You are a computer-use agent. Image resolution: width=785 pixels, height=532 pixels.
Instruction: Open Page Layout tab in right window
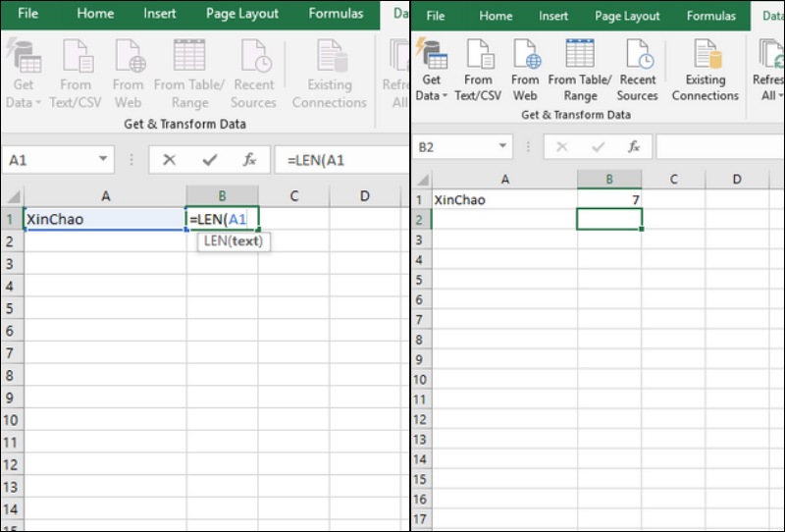click(x=627, y=16)
